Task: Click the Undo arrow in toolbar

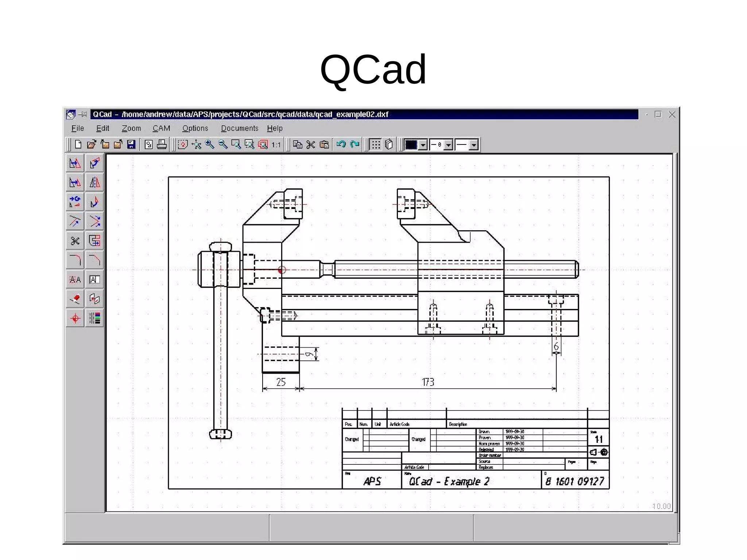Action: (341, 144)
